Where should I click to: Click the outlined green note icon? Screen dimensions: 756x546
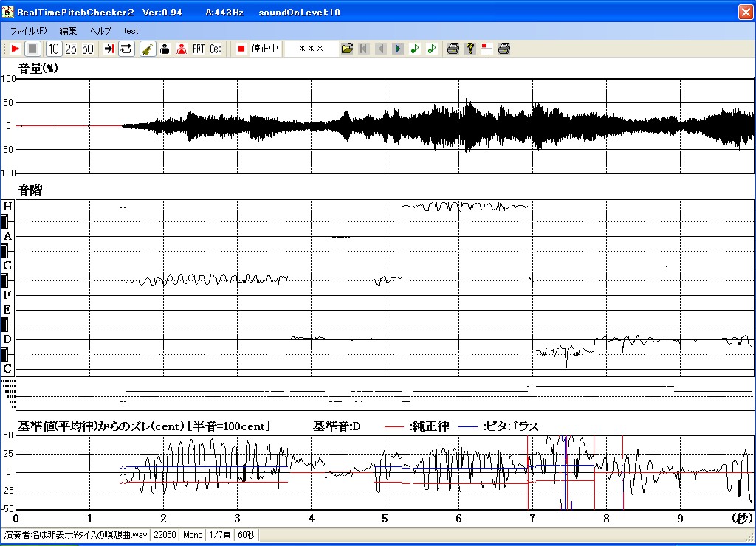[x=431, y=49]
